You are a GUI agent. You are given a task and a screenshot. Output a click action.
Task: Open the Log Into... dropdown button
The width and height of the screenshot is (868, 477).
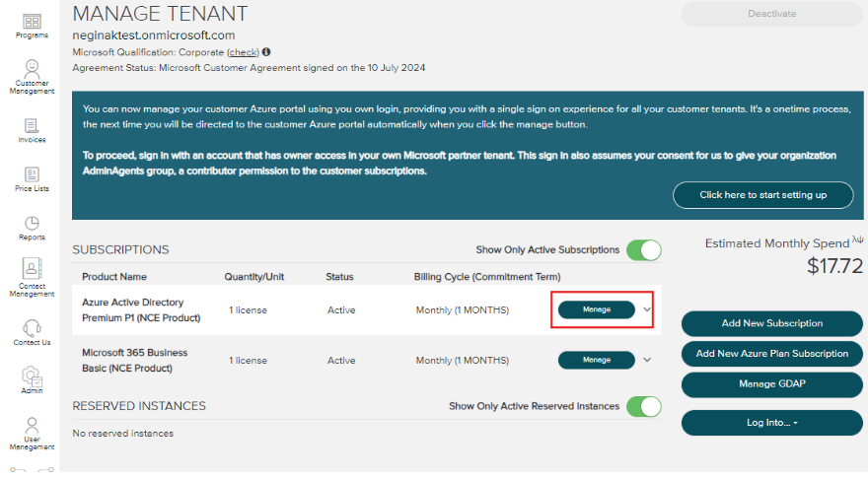click(771, 423)
